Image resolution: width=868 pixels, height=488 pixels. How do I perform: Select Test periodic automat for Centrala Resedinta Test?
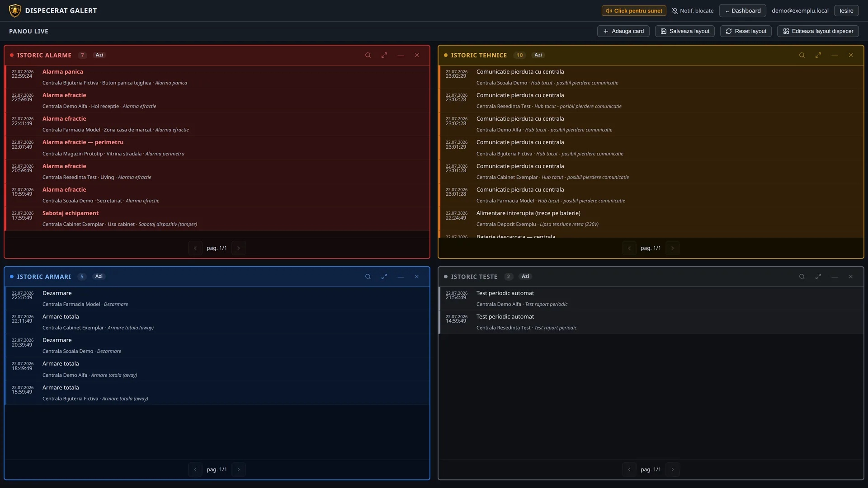[x=651, y=322]
